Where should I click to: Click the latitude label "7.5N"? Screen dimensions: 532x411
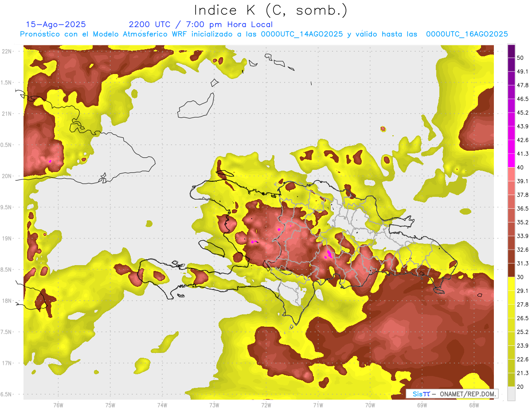(6, 332)
